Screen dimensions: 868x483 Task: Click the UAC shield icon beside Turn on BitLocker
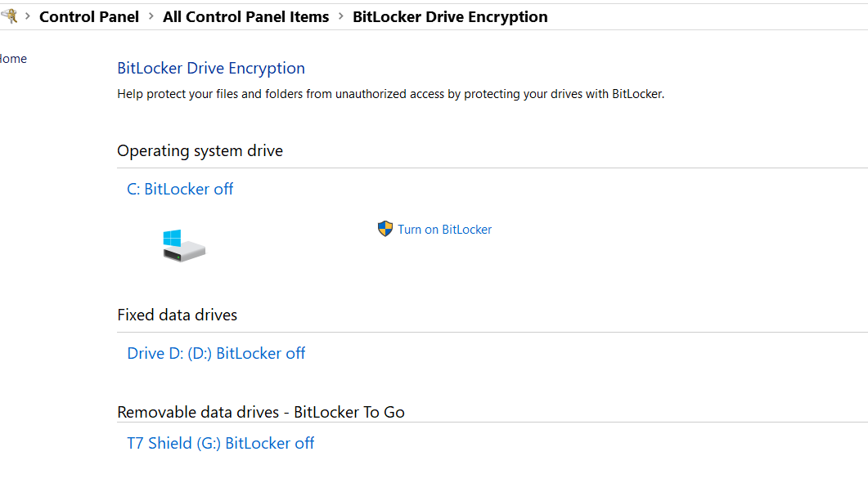pos(385,229)
